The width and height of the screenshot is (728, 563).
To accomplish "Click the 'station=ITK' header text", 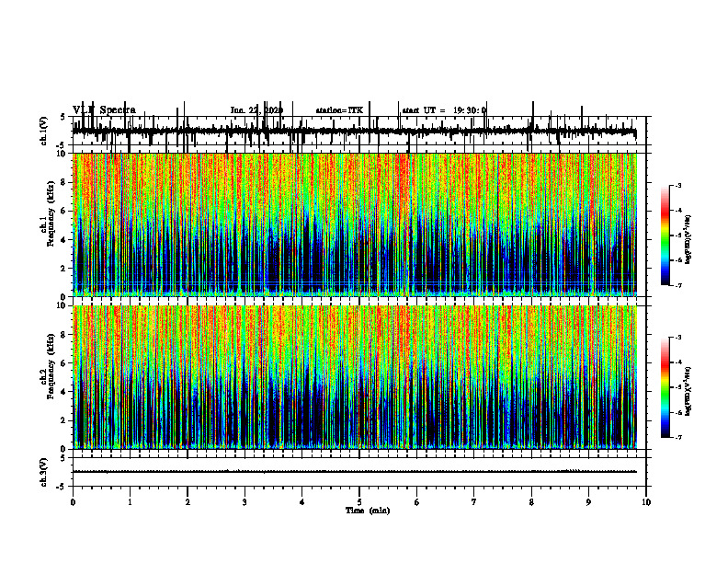I will pyautogui.click(x=339, y=110).
